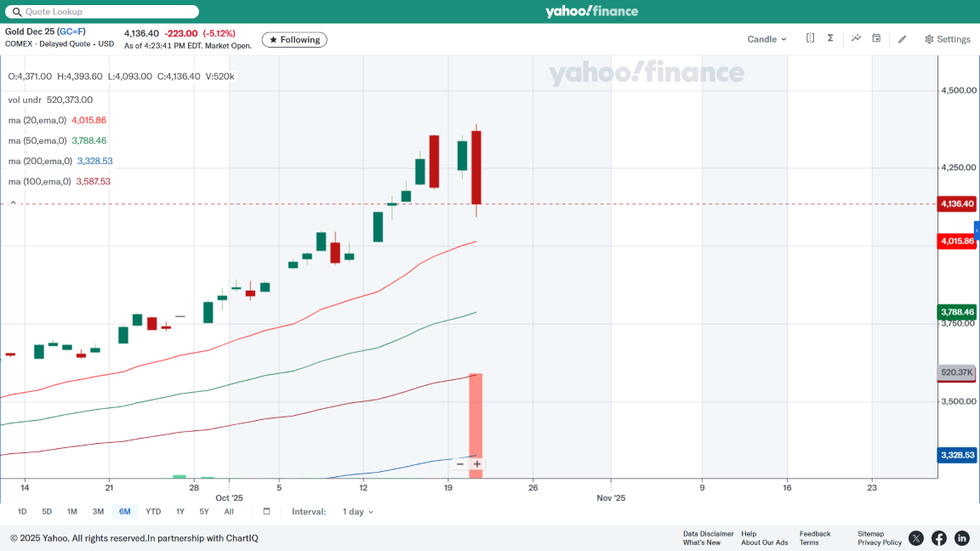The width and height of the screenshot is (980, 551).
Task: Click the 3,788.46 green axis price label
Action: 957,312
